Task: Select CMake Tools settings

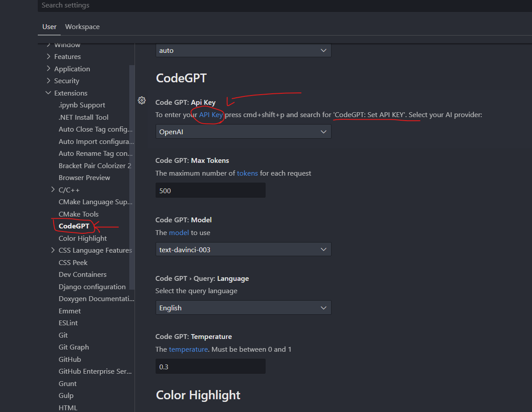Action: tap(79, 214)
